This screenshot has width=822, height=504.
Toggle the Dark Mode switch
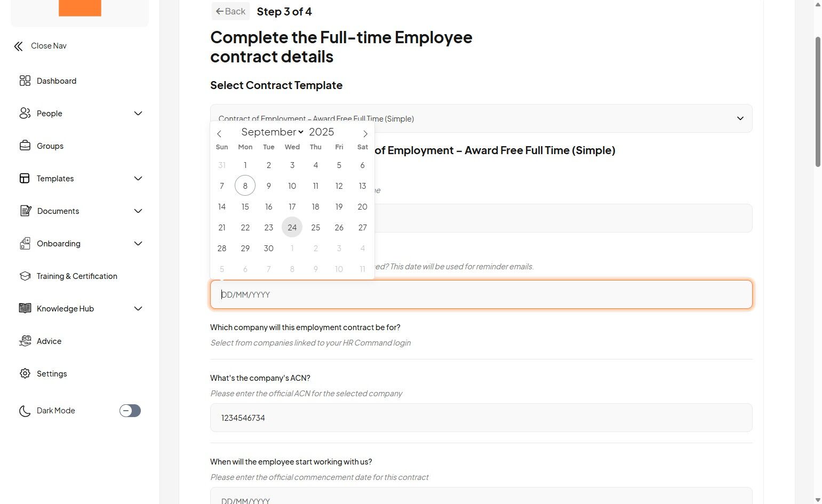pyautogui.click(x=130, y=411)
